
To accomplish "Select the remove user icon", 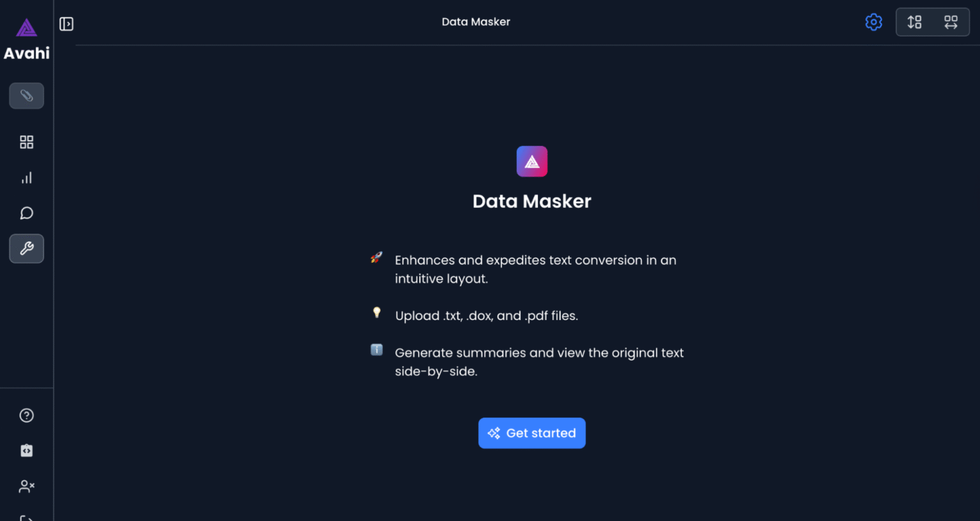I will (x=26, y=486).
